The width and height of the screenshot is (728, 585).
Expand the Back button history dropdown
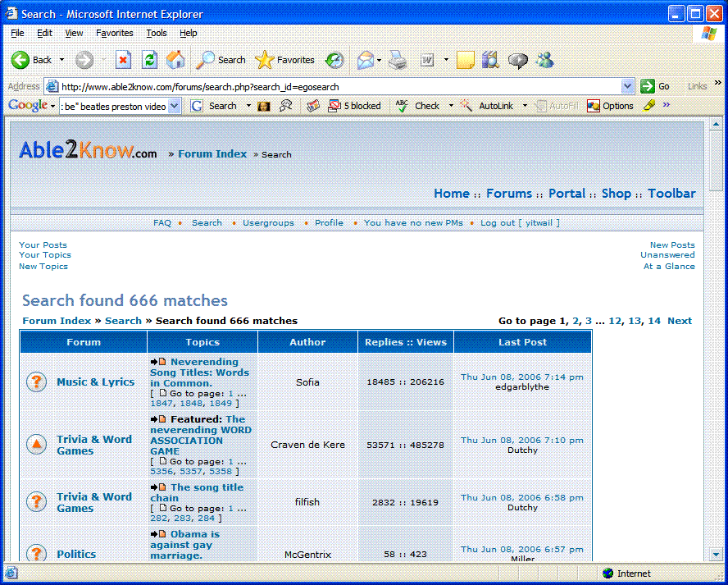pos(61,60)
